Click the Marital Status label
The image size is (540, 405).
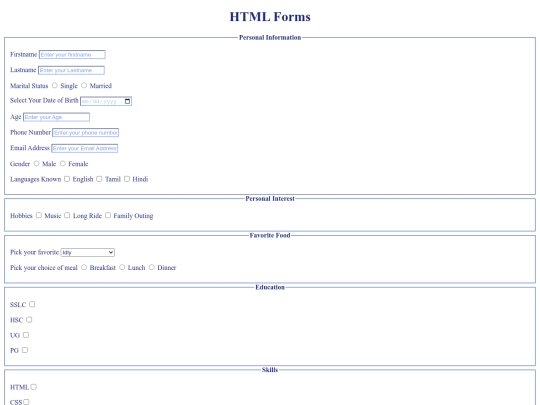29,85
